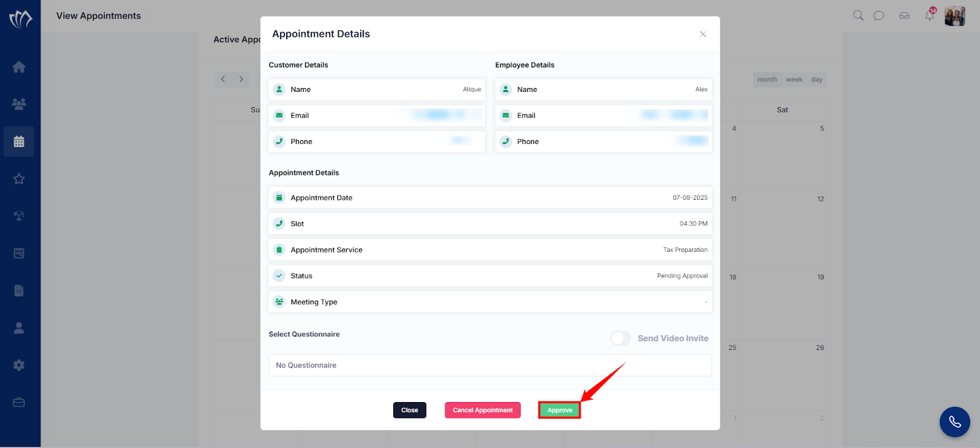Click the Meeting Type people icon
Image resolution: width=980 pixels, height=448 pixels.
pos(279,302)
